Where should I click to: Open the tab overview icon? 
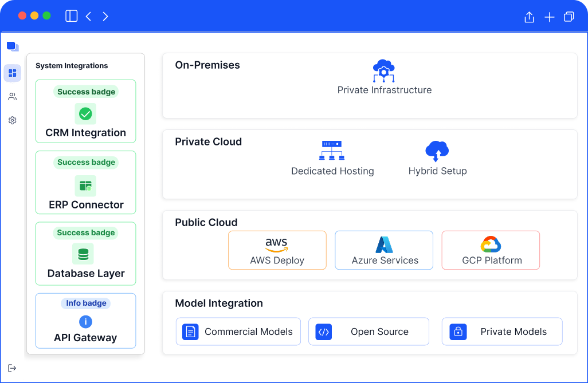[x=569, y=17]
